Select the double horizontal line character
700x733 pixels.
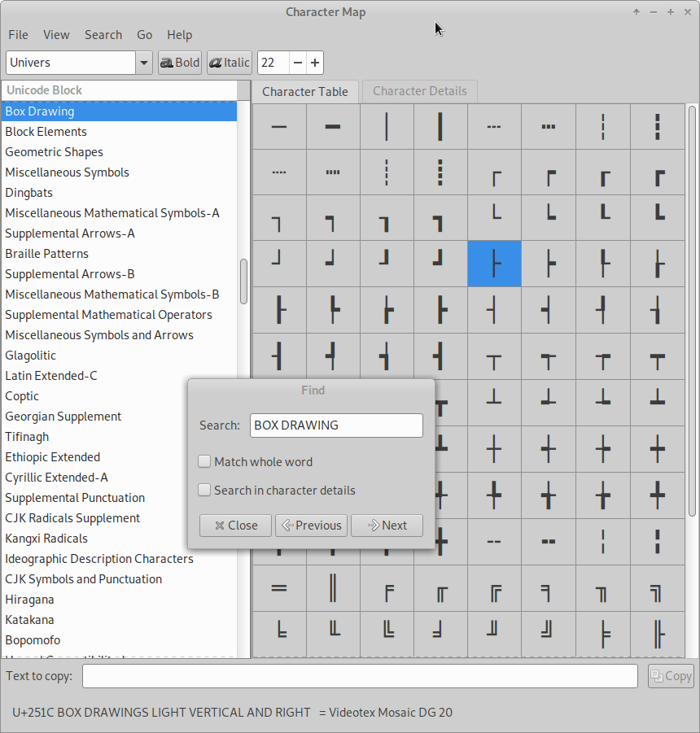279,588
